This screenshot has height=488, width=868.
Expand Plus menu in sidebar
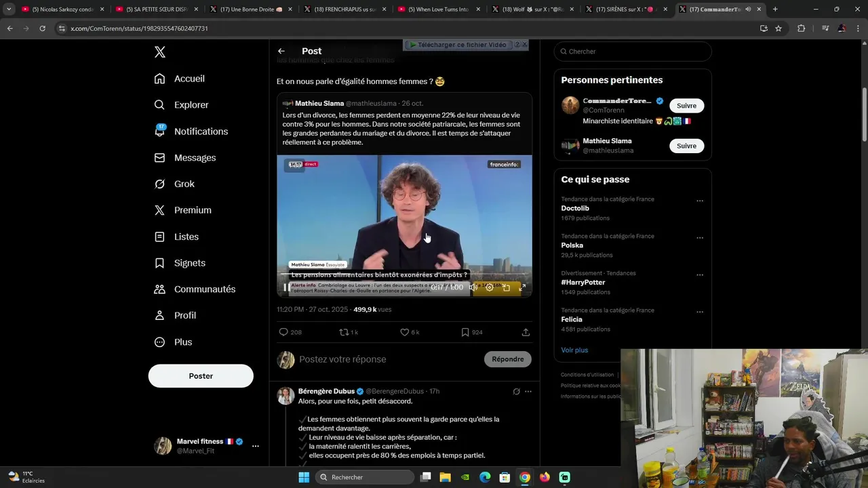coord(173,342)
